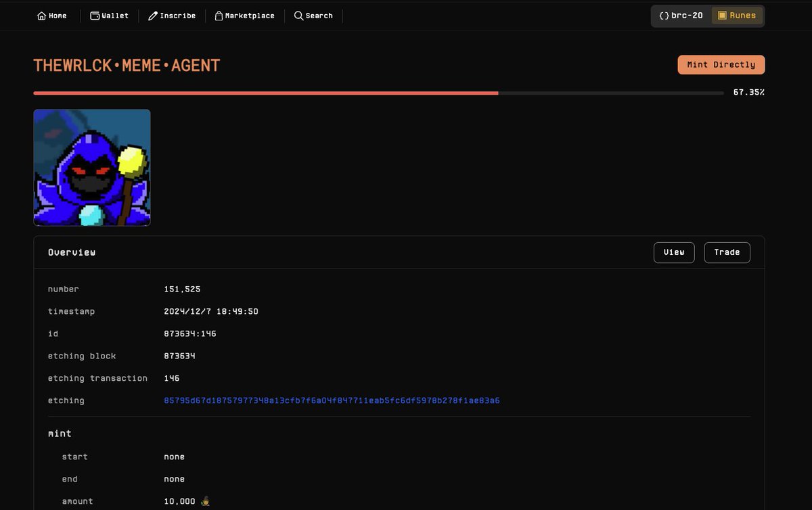Screen dimensions: 812x510
Task: Click the 'amount' field label
Action: point(78,501)
